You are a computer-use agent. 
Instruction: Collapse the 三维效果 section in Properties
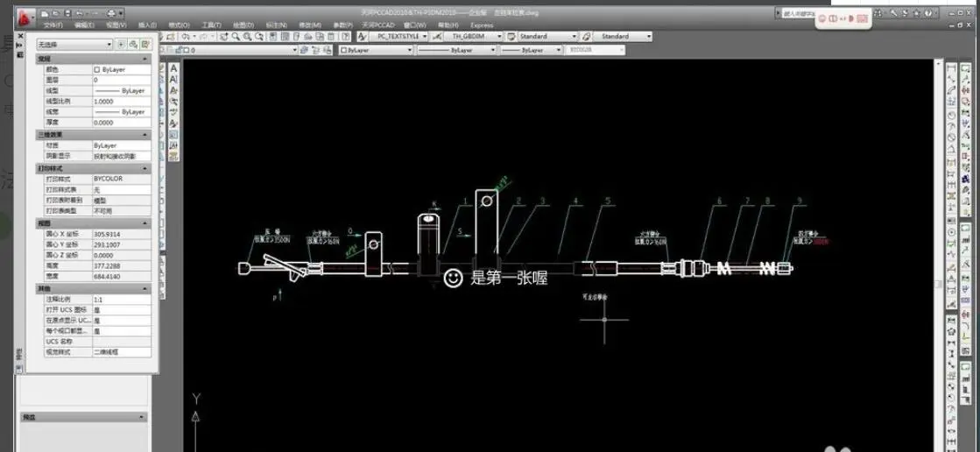coord(145,135)
